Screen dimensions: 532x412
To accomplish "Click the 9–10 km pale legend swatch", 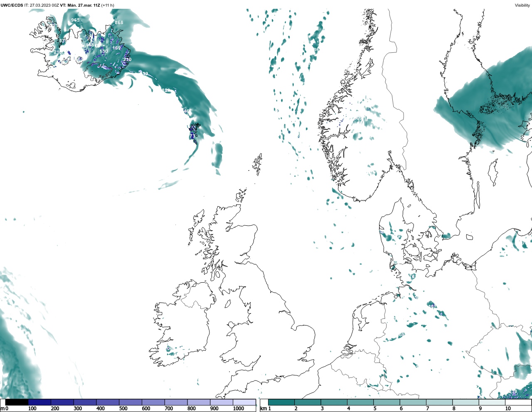I will click(x=492, y=402).
